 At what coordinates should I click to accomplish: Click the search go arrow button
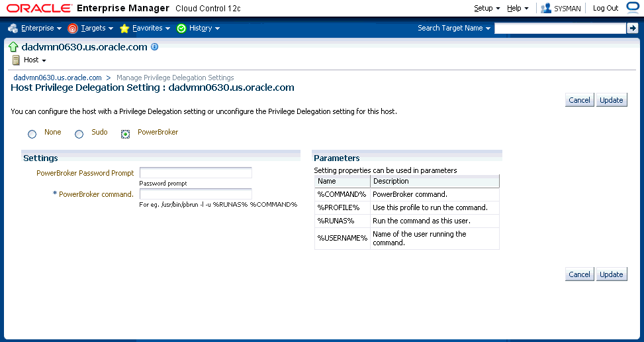[x=632, y=28]
